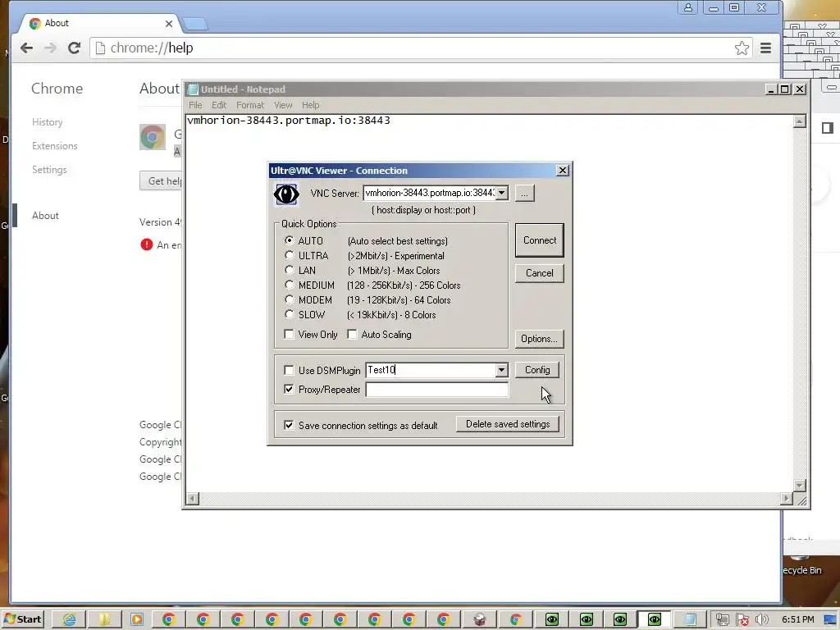Expand the VNC Server dropdown arrow
The image size is (840, 630).
point(501,193)
